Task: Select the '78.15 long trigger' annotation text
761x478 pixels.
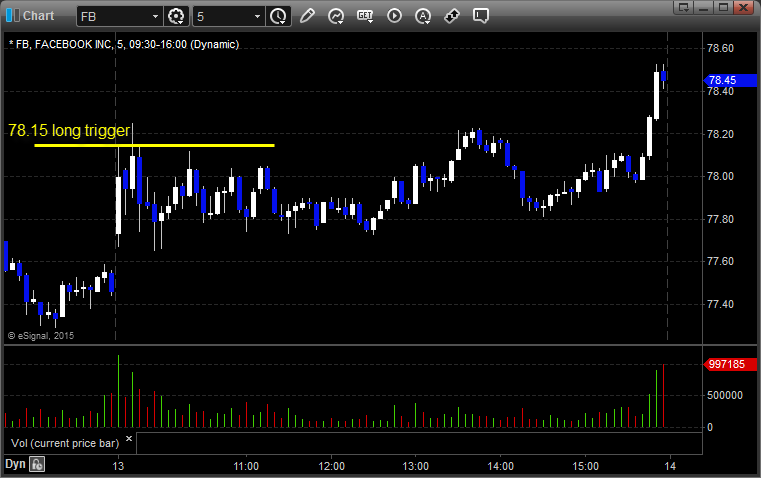Action: (69, 131)
